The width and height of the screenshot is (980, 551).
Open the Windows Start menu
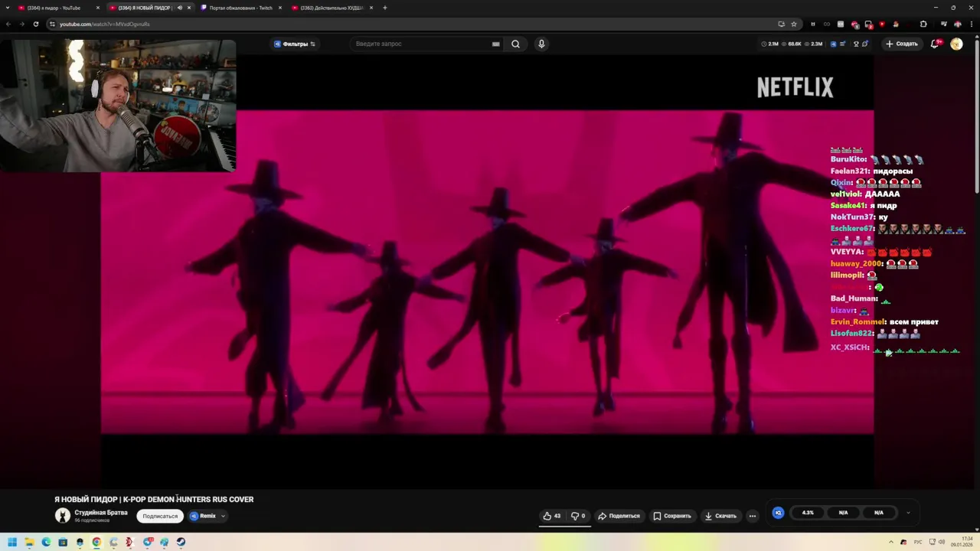(12, 542)
